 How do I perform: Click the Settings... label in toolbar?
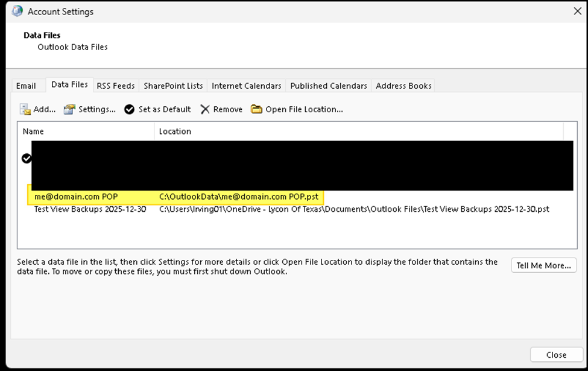coord(96,110)
